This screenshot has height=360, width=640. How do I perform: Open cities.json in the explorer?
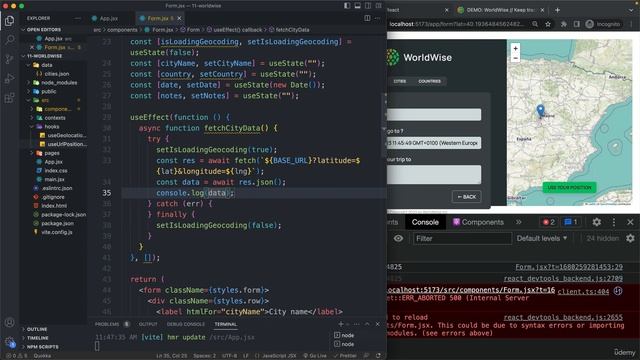[x=56, y=74]
